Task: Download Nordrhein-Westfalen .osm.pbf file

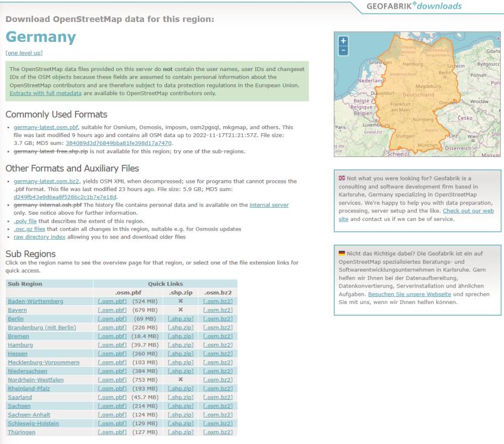Action: [x=112, y=380]
